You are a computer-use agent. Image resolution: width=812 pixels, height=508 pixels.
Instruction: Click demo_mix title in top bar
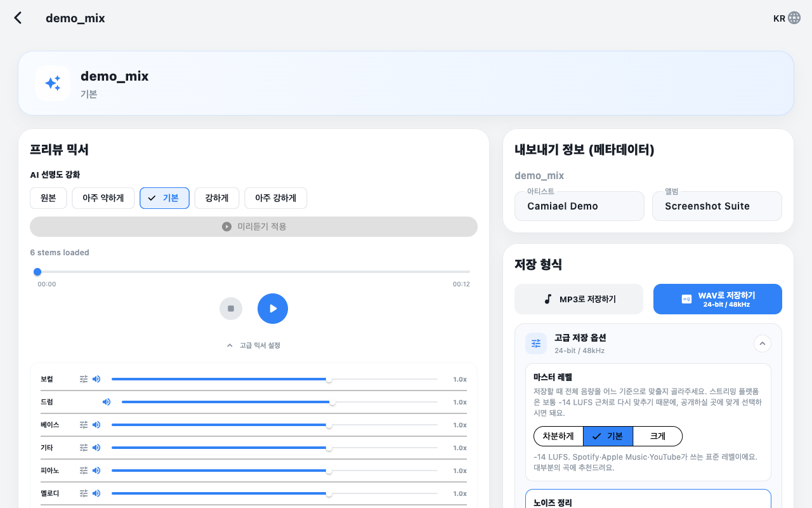tap(75, 18)
